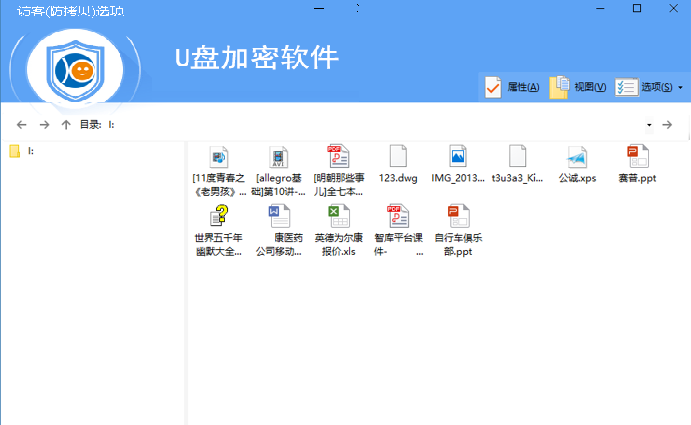Open the 视图(V) view menu

pos(578,88)
